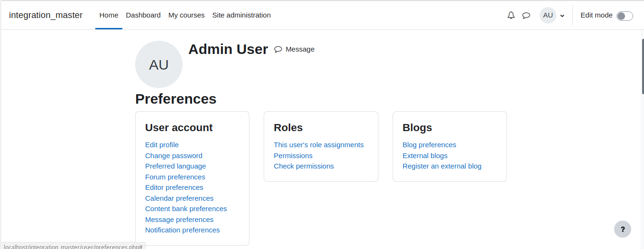Click the large AU profile picture

click(159, 64)
